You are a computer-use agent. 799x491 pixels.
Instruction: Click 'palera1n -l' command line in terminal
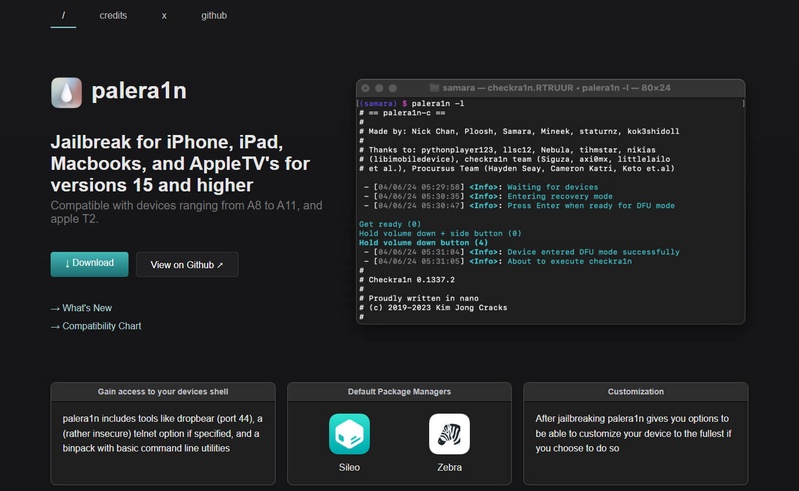click(412, 103)
